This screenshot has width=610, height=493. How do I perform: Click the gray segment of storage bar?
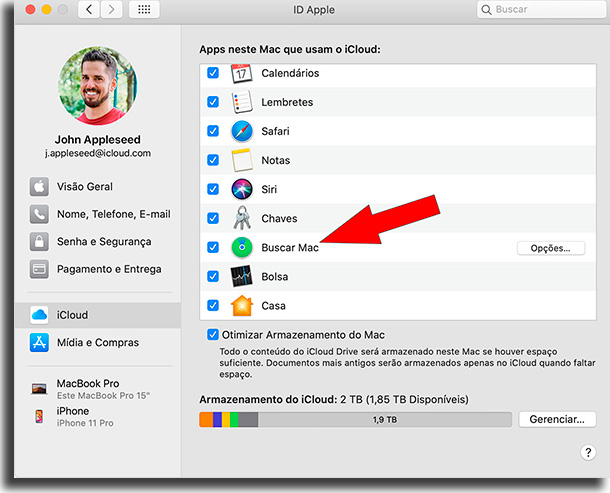(x=248, y=419)
